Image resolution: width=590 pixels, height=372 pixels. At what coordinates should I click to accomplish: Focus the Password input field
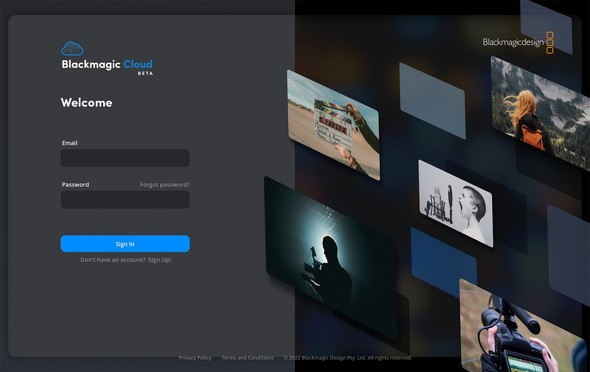point(125,200)
